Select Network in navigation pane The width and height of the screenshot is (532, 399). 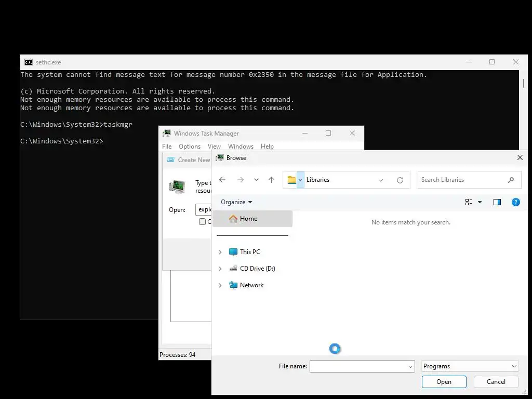coord(252,285)
